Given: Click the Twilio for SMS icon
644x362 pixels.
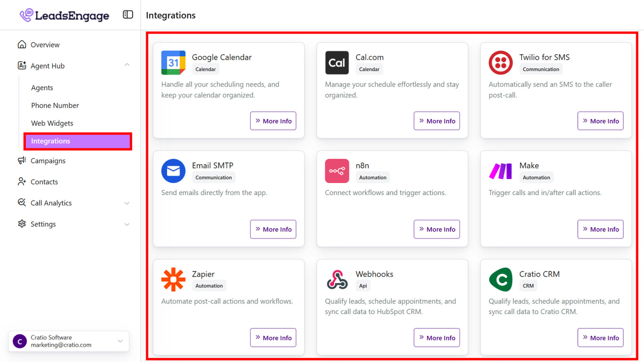Looking at the screenshot, I should pyautogui.click(x=500, y=63).
